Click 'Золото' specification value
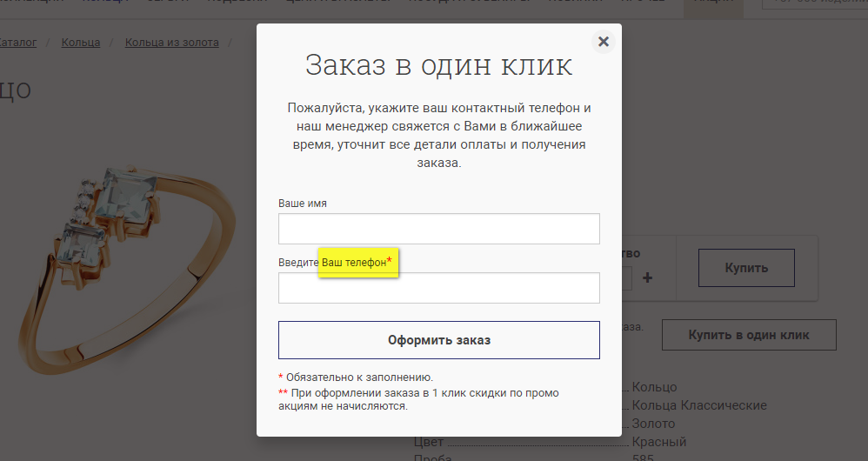The image size is (868, 461). [653, 424]
